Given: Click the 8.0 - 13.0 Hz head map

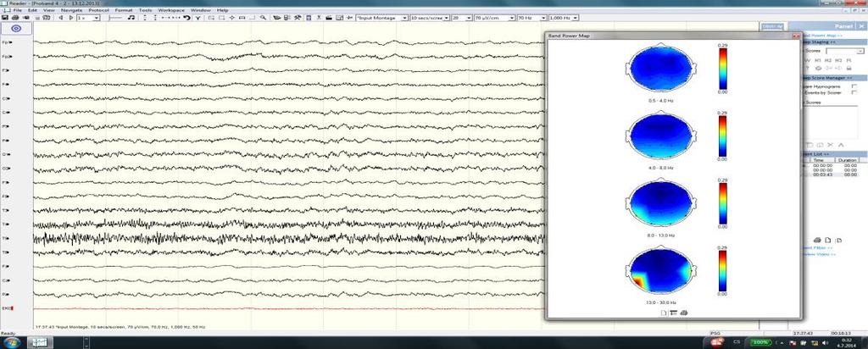Looking at the screenshot, I should click(660, 202).
